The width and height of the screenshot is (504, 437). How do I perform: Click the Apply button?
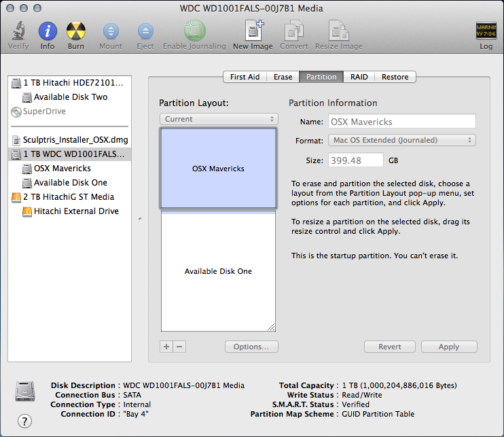pyautogui.click(x=449, y=347)
